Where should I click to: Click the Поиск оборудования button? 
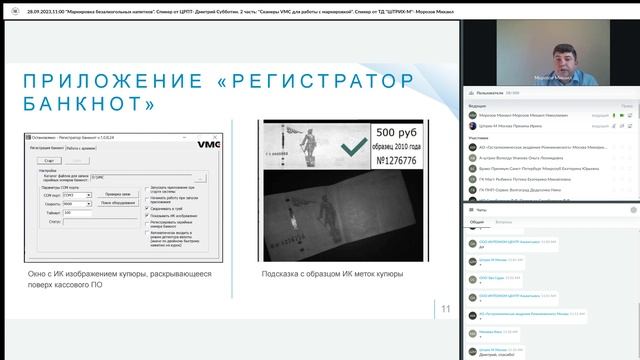118,203
